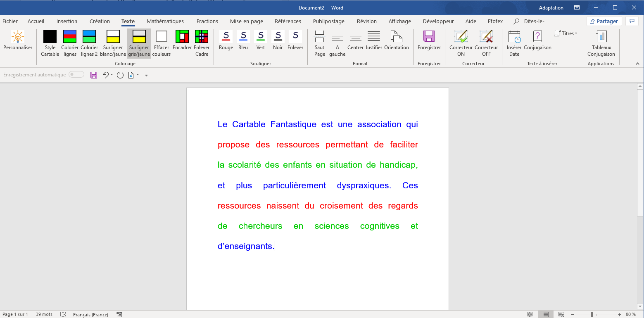Click the 80 % zoom level
This screenshot has width=644, height=318.
[631, 314]
